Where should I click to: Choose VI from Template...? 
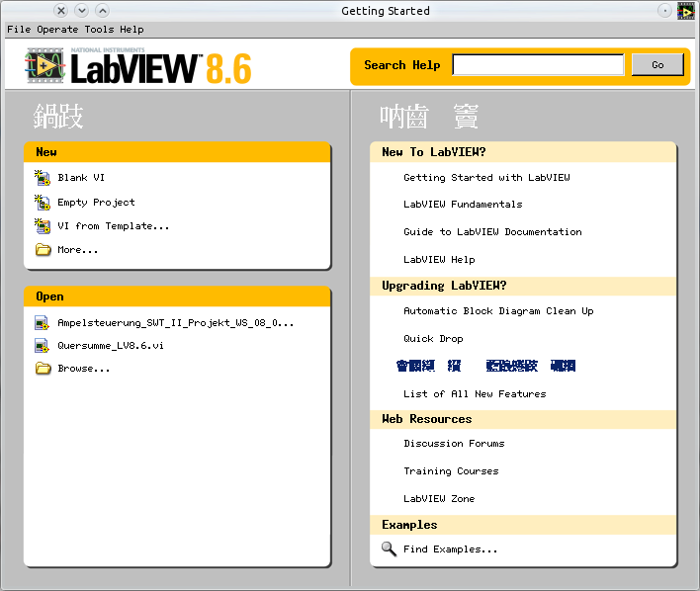[x=114, y=226]
